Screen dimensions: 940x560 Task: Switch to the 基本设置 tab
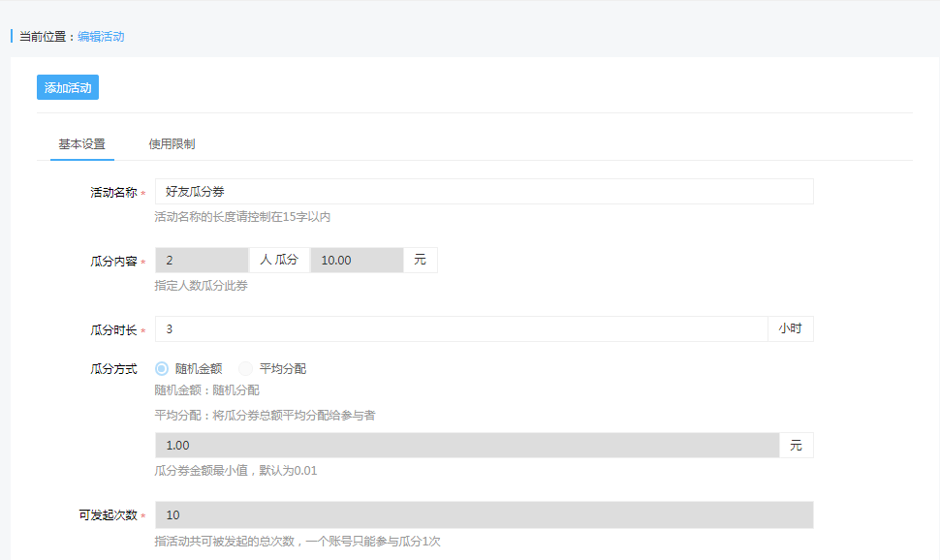82,144
